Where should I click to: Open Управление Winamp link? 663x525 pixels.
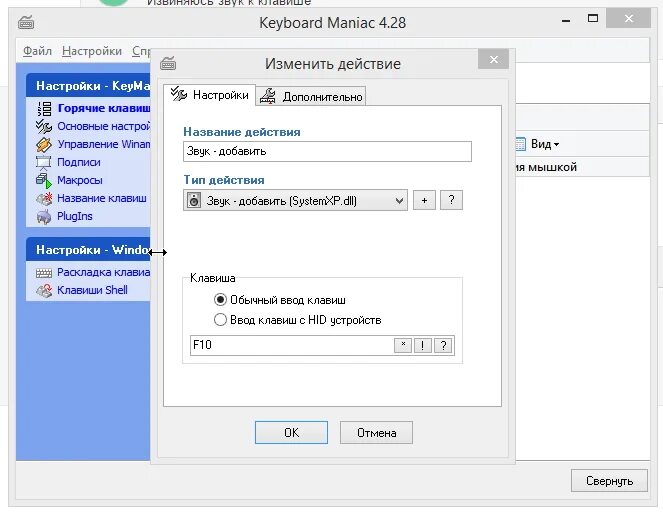pos(104,144)
